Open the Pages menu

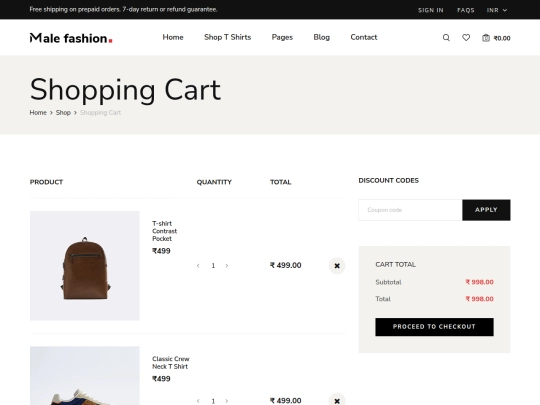[282, 37]
